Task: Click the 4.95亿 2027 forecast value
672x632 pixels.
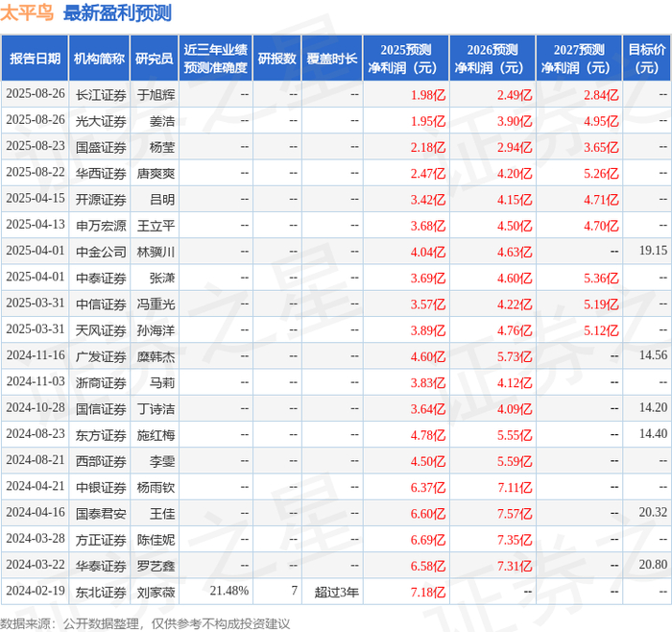Action: (x=601, y=121)
